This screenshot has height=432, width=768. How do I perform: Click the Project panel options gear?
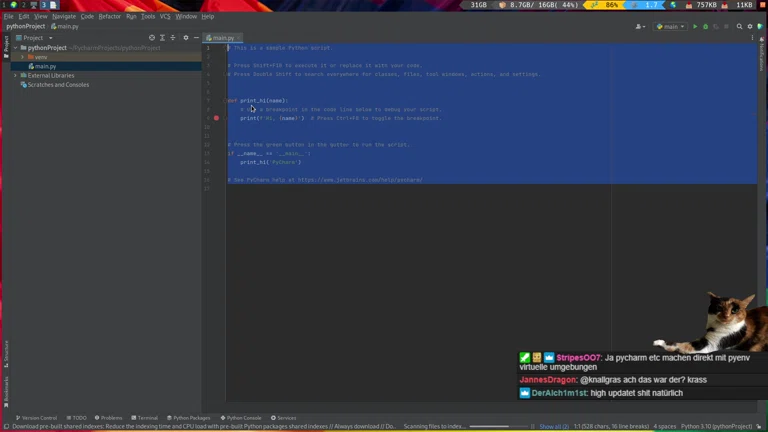click(x=185, y=38)
